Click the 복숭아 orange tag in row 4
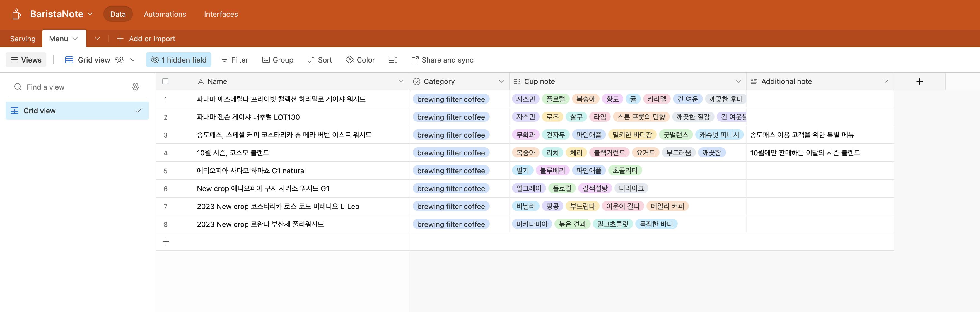Screen dimensions: 980x312 click(525, 153)
